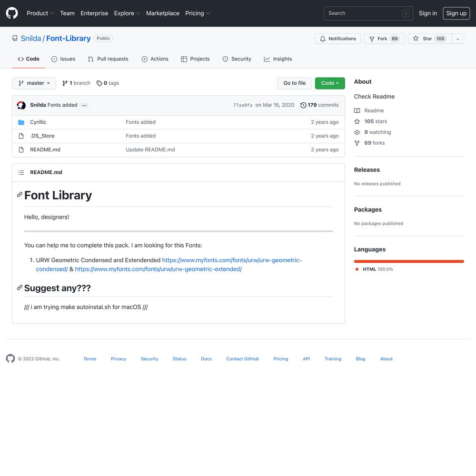
Task: Click Training in the footer
Action: 333,359
